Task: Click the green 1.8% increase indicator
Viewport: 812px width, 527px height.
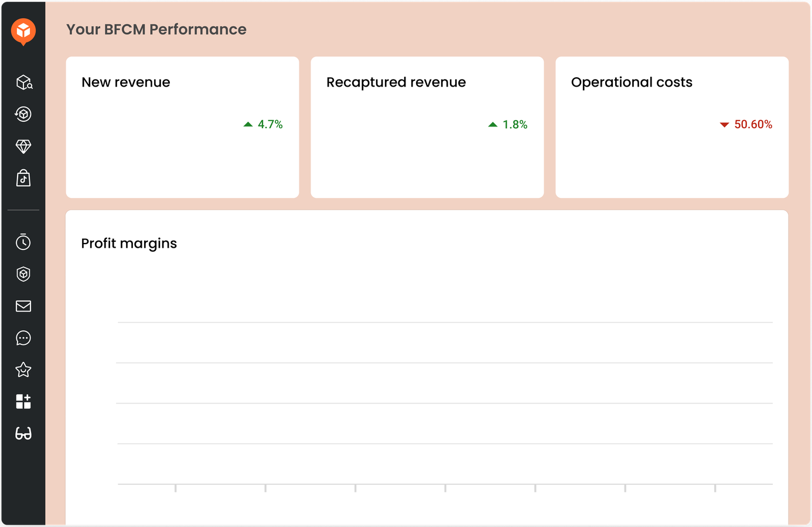Action: (509, 124)
